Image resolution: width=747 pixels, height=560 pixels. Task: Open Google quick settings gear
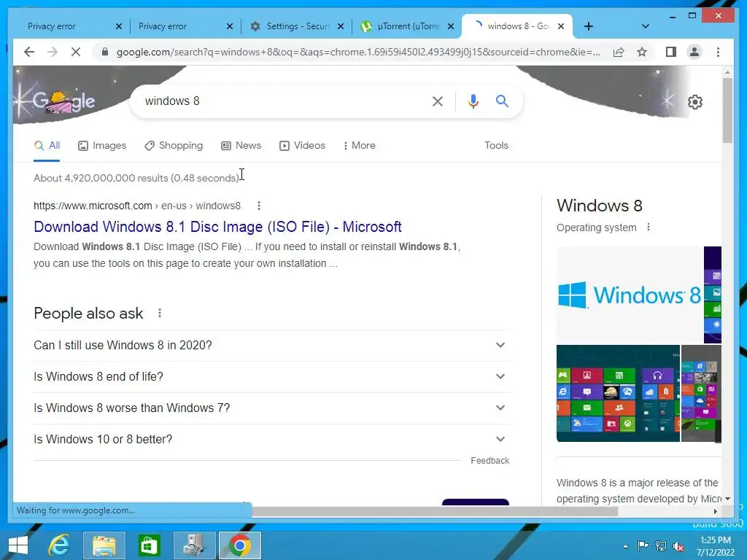[x=694, y=102]
